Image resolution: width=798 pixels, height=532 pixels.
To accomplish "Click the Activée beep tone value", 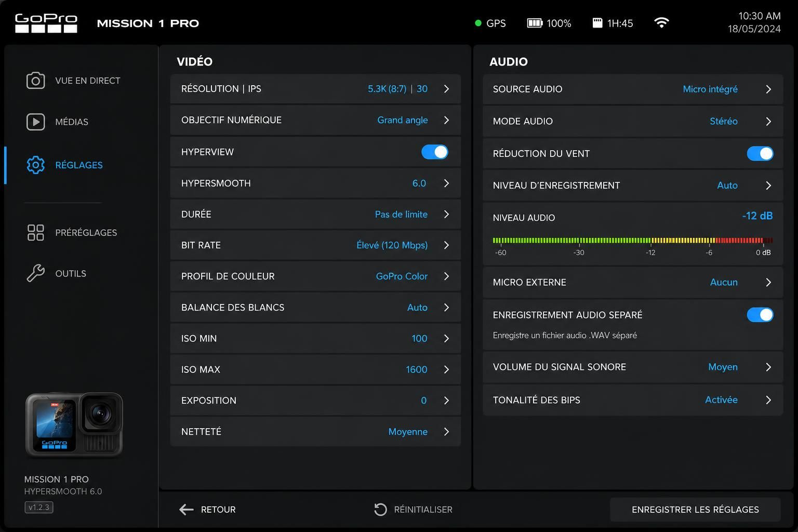I will click(x=721, y=400).
